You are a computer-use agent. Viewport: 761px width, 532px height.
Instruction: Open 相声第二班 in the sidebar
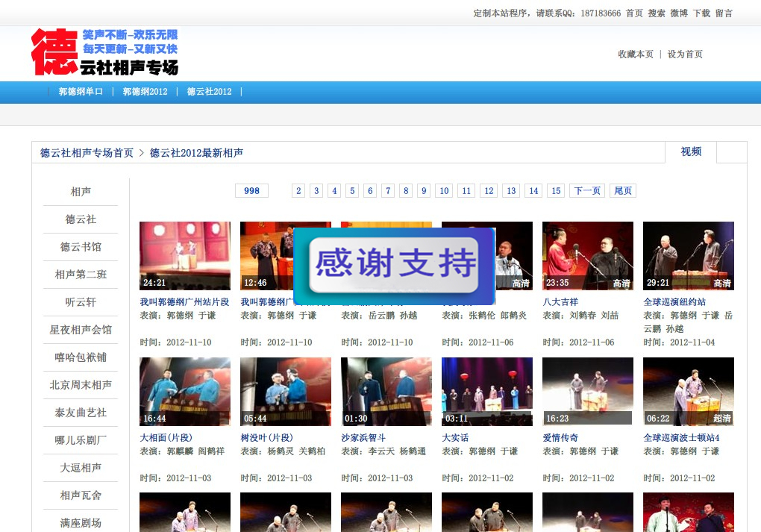click(81, 275)
